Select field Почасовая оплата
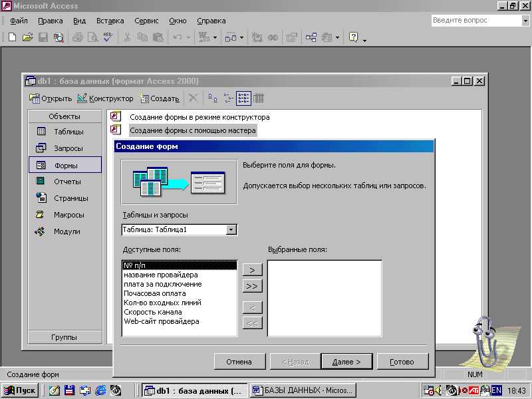Screen dimensions: 532x399 [x=179, y=293]
